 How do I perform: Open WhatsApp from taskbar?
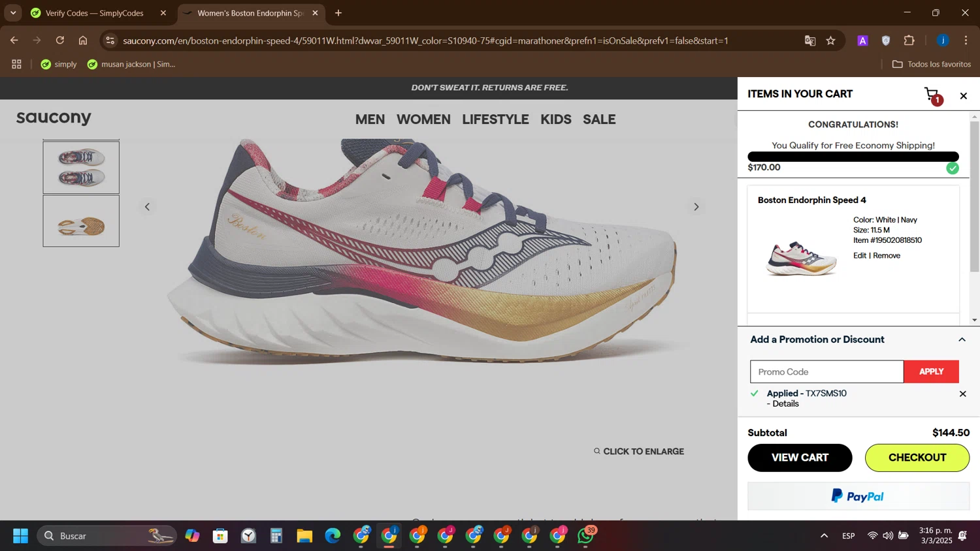[586, 536]
